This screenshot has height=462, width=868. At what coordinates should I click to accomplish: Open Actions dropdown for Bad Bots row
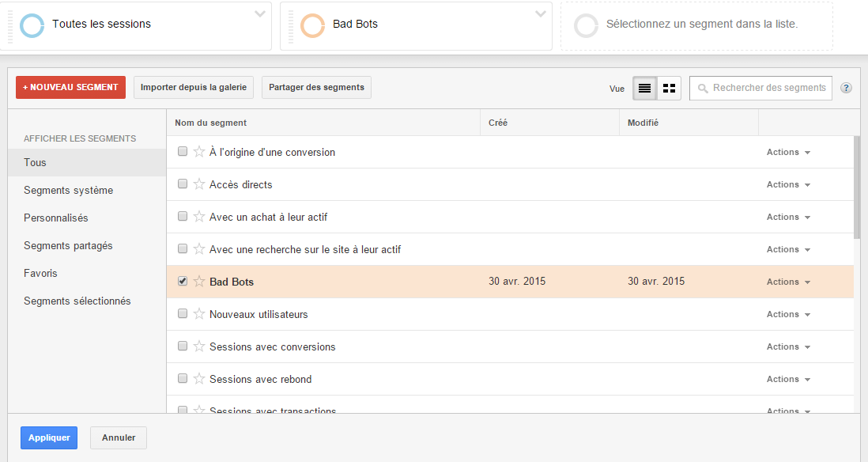tap(788, 282)
